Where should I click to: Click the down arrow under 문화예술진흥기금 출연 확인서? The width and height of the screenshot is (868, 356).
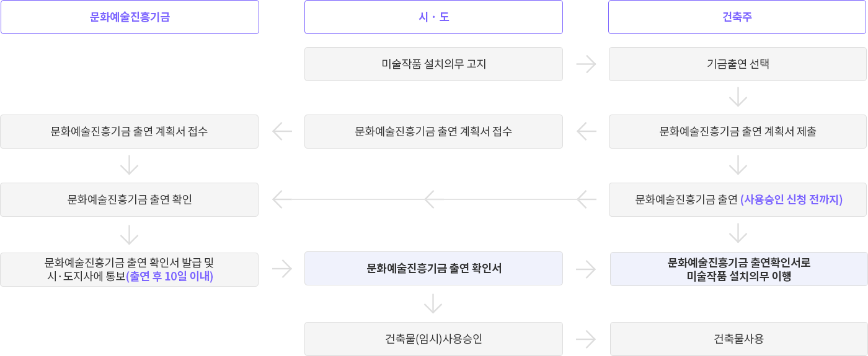pyautogui.click(x=433, y=303)
